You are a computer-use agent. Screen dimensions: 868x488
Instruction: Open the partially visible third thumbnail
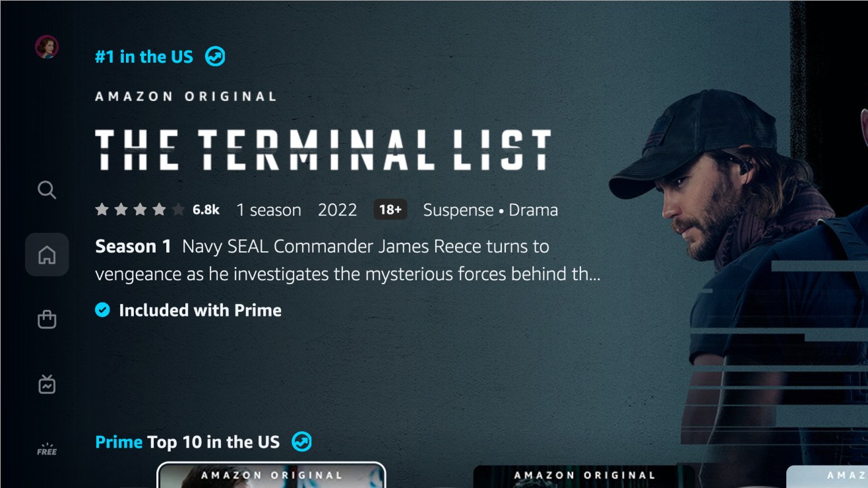coord(827,476)
